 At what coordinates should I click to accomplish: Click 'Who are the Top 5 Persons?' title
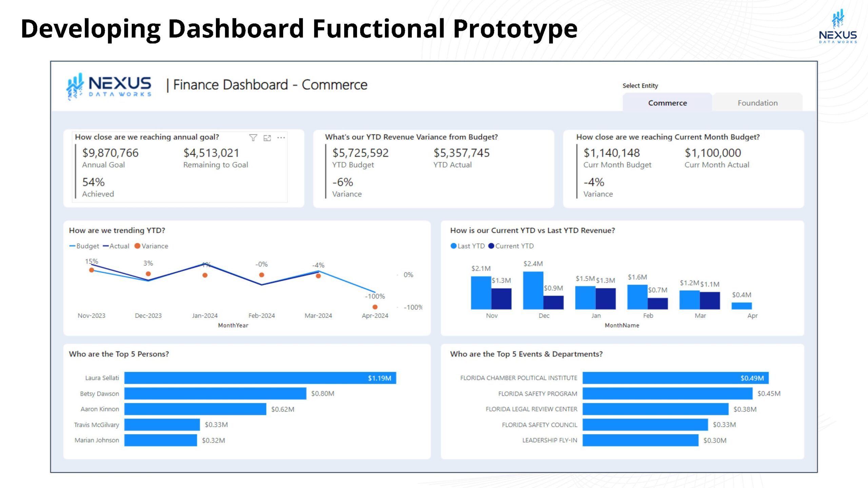click(x=119, y=354)
